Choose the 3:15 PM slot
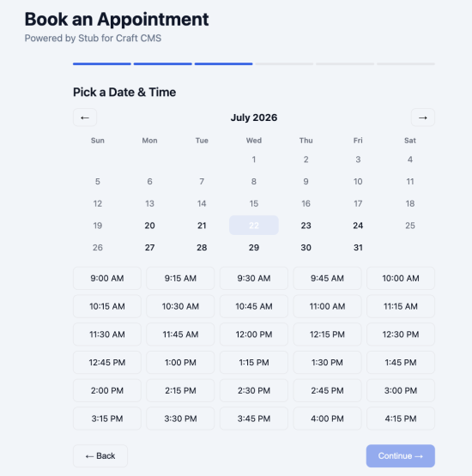Viewport: 472px width, 476px height. pyautogui.click(x=107, y=419)
